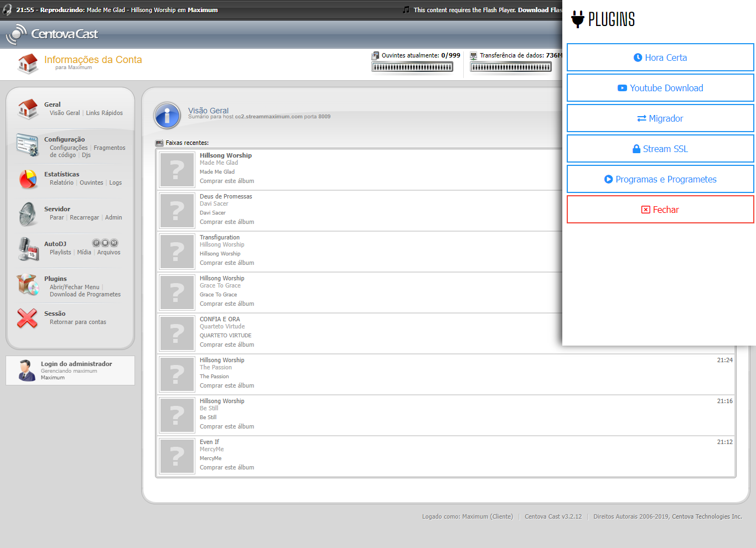Open the AutoDJ Arquivos link
Screen dimensions: 756x548
[x=109, y=252]
